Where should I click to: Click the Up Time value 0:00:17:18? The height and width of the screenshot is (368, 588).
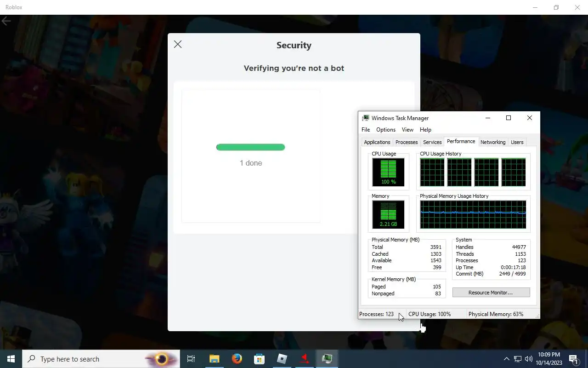point(513,267)
